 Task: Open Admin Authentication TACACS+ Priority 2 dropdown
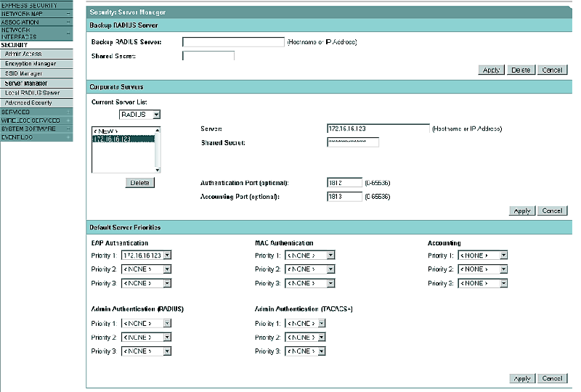click(x=305, y=338)
